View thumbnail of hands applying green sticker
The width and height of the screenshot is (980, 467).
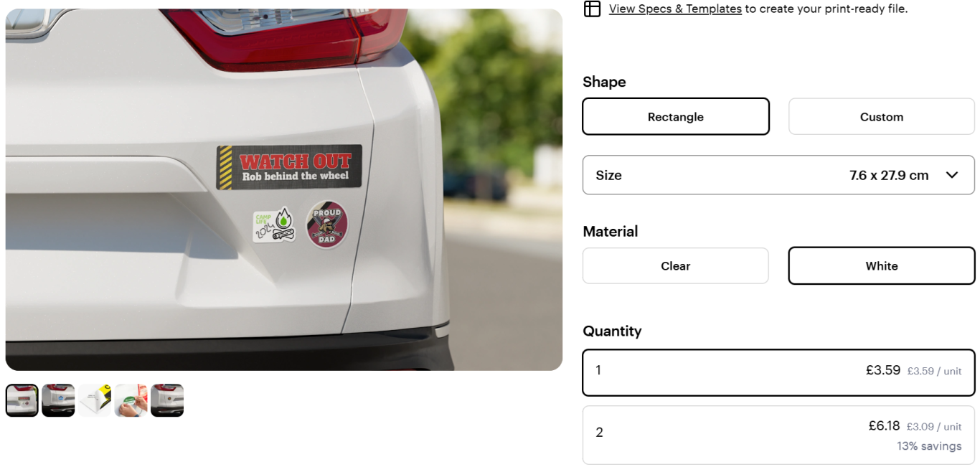coord(131,400)
